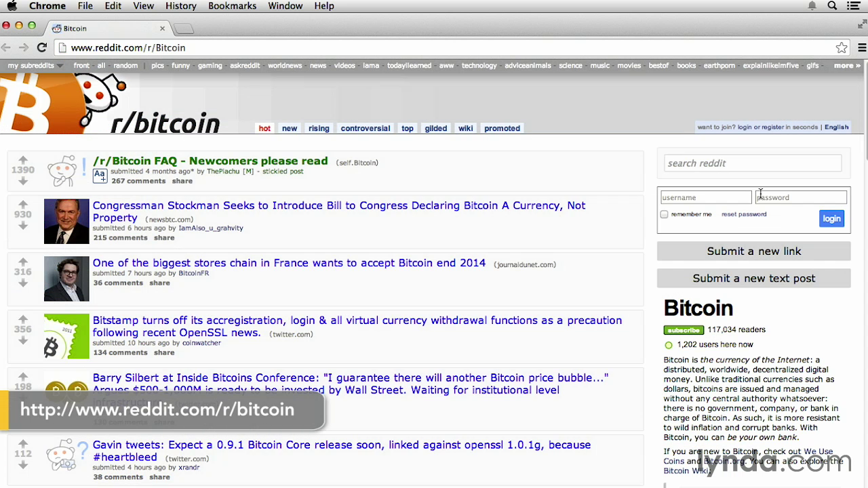
Task: Select the 'rising' tab
Action: [319, 128]
